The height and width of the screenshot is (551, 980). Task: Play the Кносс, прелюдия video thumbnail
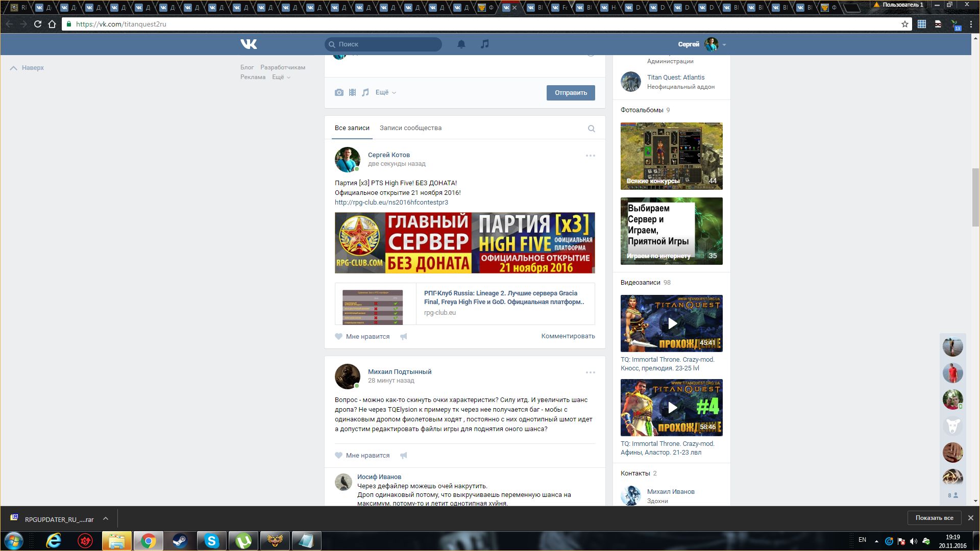click(672, 323)
